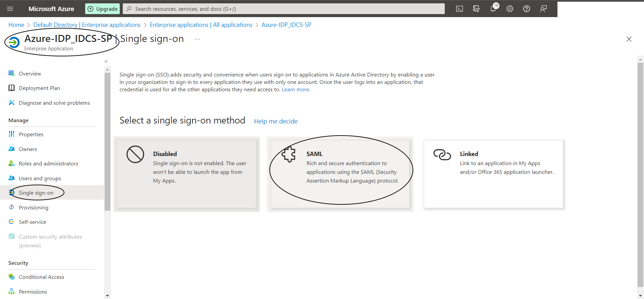The height and width of the screenshot is (299, 644).
Task: Open Default Directory | Enterprise applications breadcrumb
Action: (87, 25)
